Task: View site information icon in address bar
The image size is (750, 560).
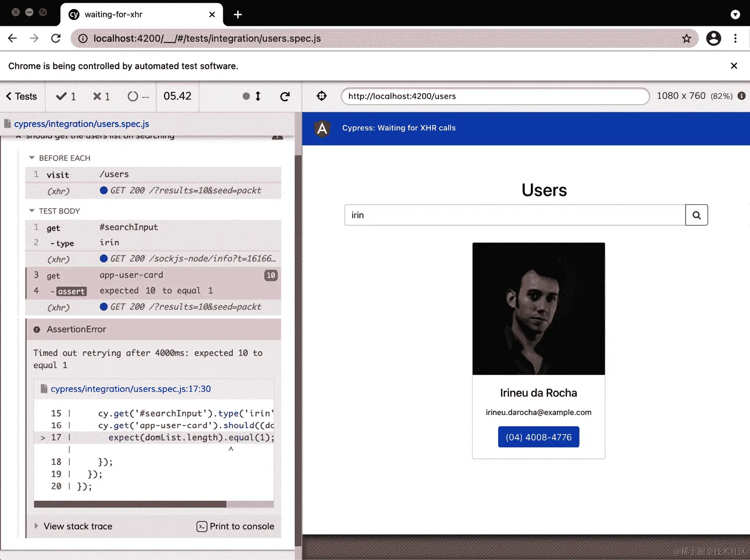Action: click(83, 39)
